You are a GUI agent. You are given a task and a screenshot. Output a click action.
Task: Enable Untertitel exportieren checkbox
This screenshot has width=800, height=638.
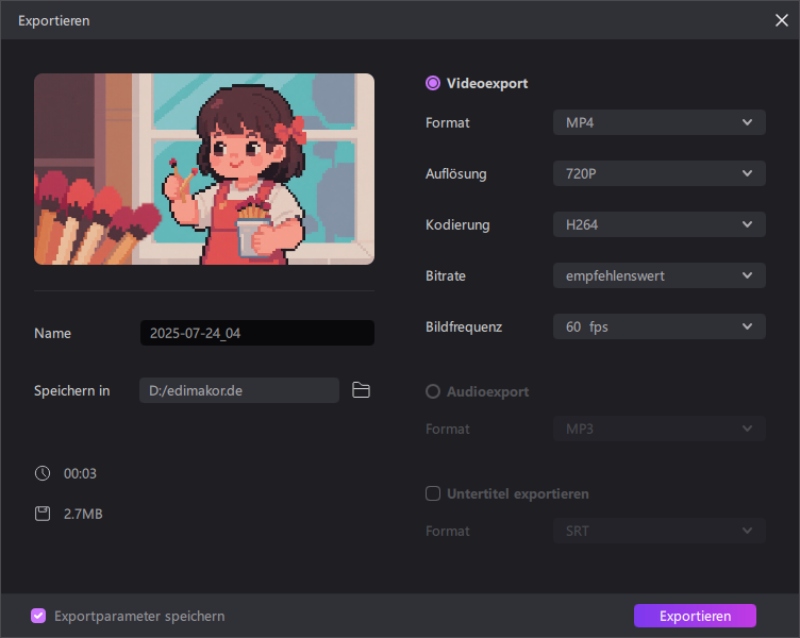[x=433, y=494]
